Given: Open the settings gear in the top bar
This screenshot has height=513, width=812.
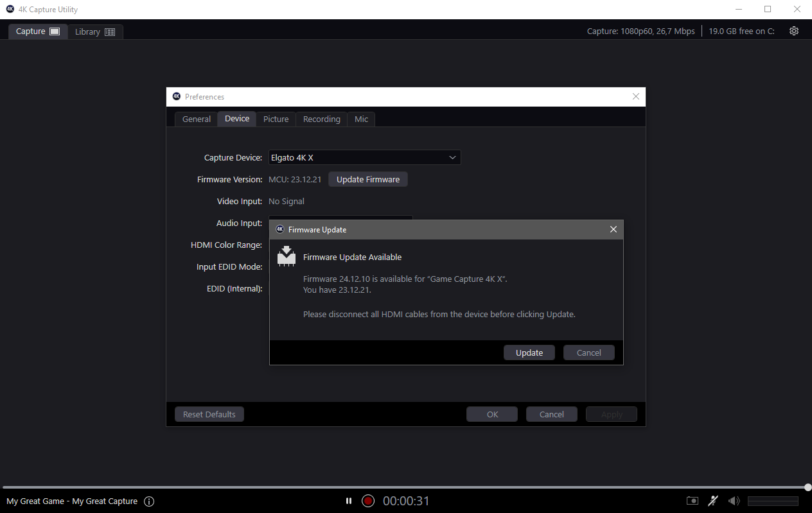Looking at the screenshot, I should click(x=794, y=31).
